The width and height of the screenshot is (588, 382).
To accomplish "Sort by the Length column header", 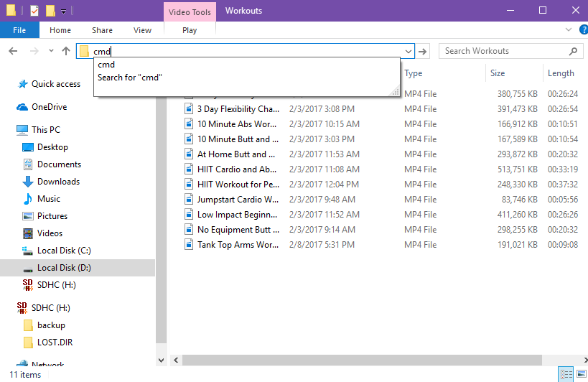I will [561, 73].
